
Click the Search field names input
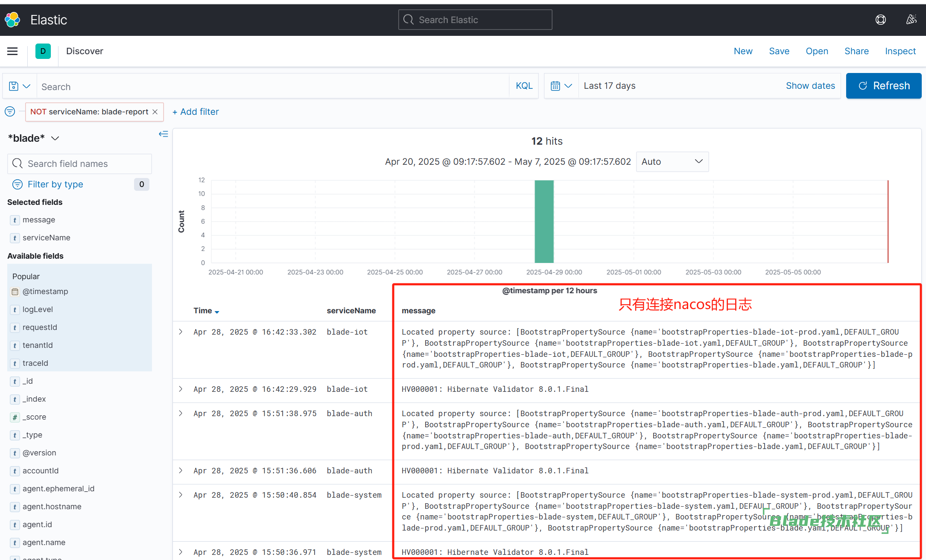[79, 164]
